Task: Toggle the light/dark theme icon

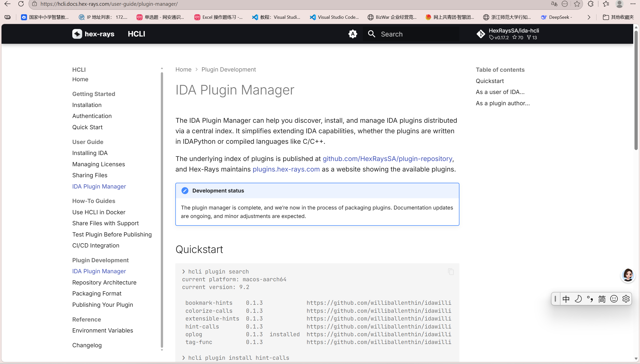Action: [x=353, y=34]
